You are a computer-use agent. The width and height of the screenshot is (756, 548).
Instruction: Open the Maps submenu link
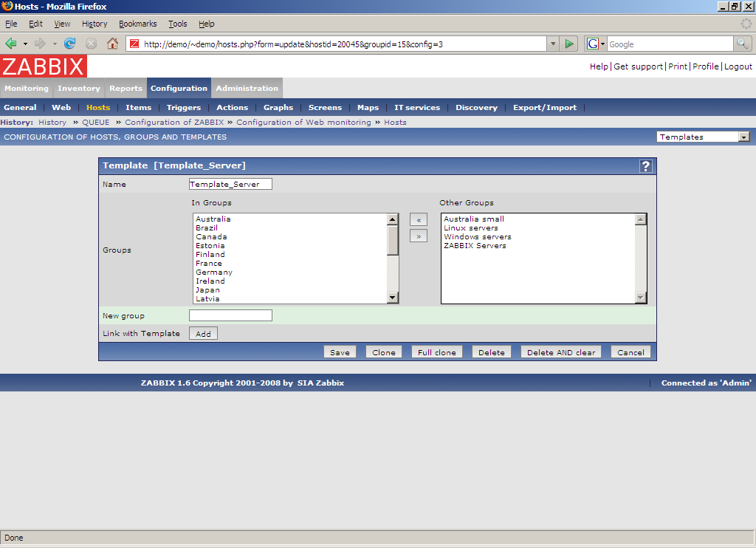[x=368, y=108]
